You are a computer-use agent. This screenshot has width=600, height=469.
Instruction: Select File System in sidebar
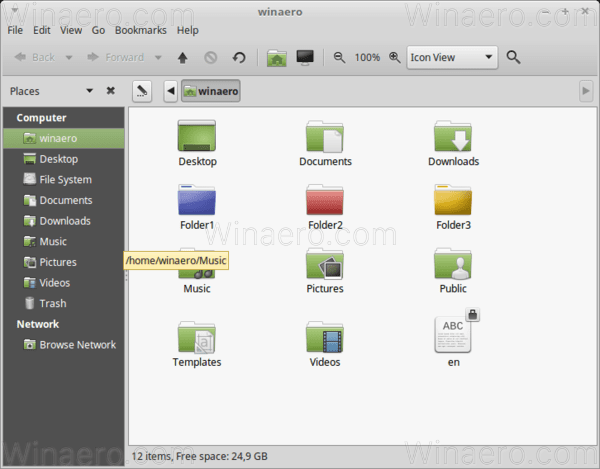64,179
